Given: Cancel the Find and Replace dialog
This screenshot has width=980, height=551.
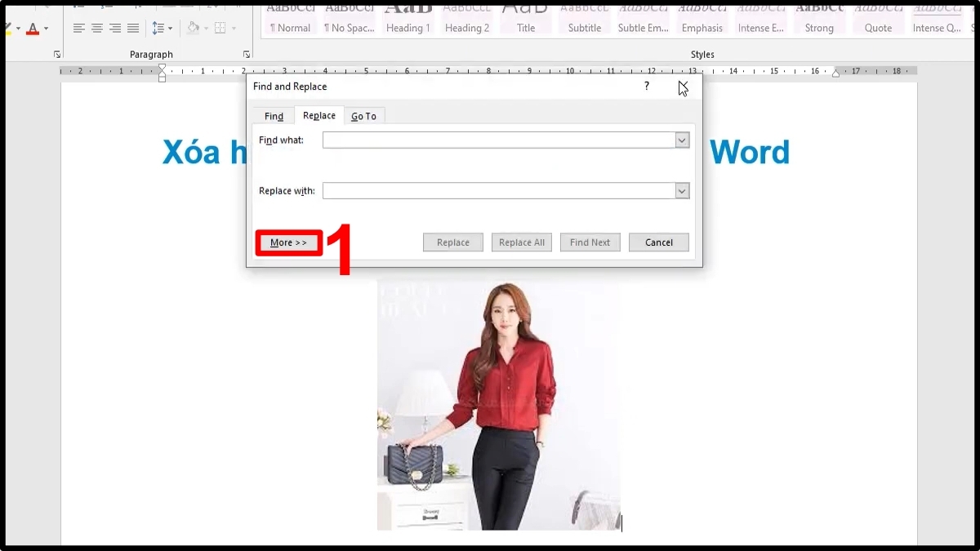Looking at the screenshot, I should coord(659,242).
